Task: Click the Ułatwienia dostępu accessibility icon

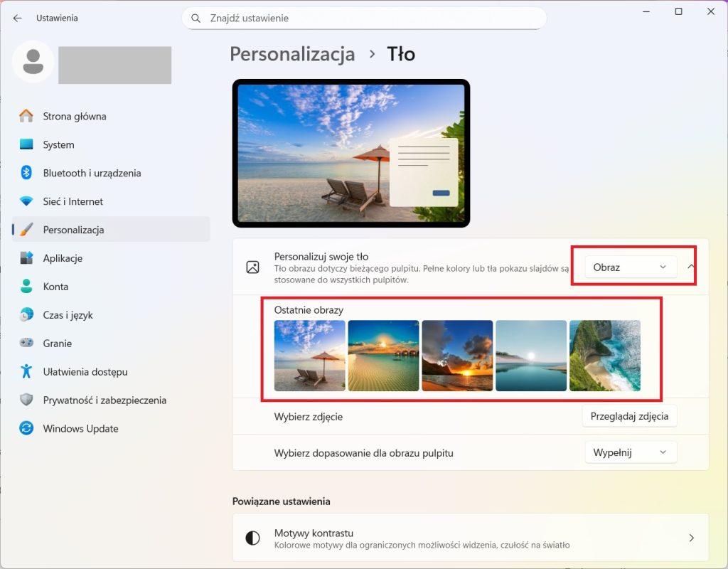Action: 26,372
